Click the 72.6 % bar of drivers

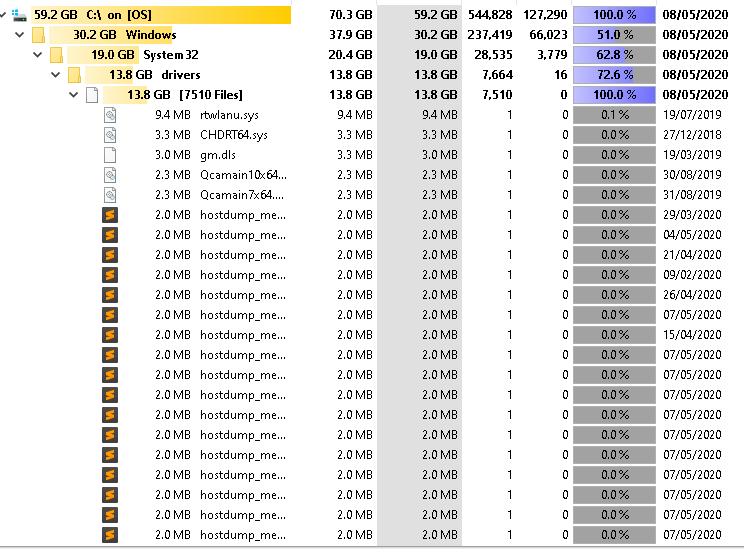614,74
